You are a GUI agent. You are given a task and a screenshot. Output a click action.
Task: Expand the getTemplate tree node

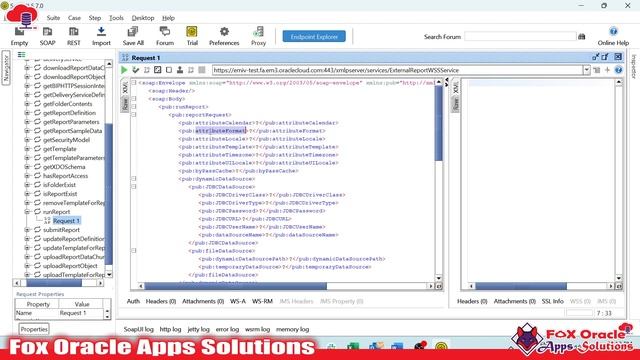(27, 149)
